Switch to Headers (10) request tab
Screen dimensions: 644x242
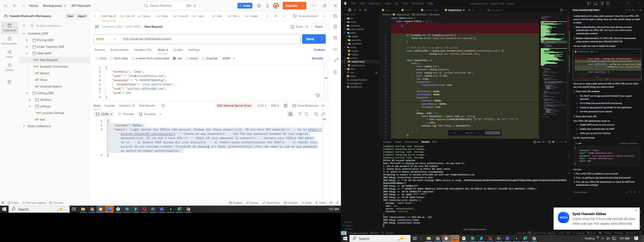[143, 50]
